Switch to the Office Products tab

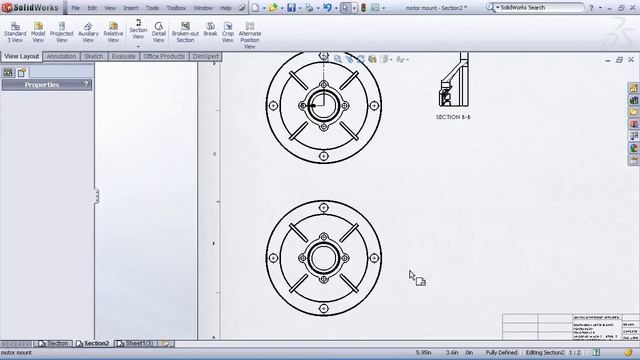tap(164, 56)
